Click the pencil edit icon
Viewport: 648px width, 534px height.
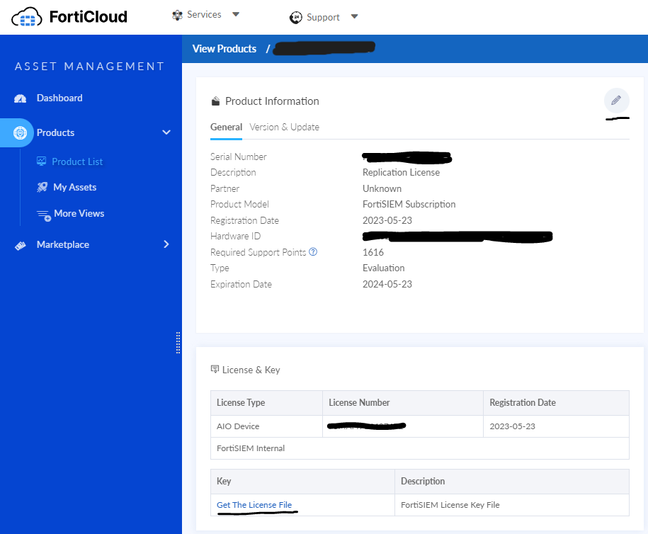[x=616, y=100]
